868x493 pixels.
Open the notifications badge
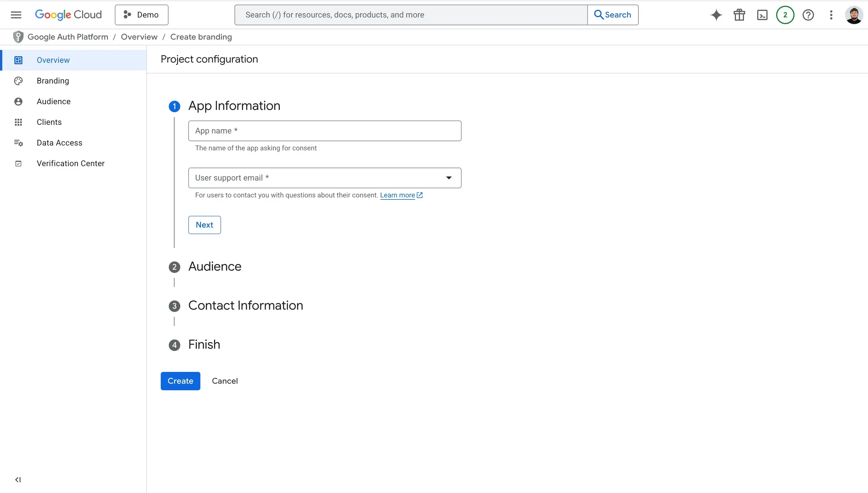coord(785,15)
